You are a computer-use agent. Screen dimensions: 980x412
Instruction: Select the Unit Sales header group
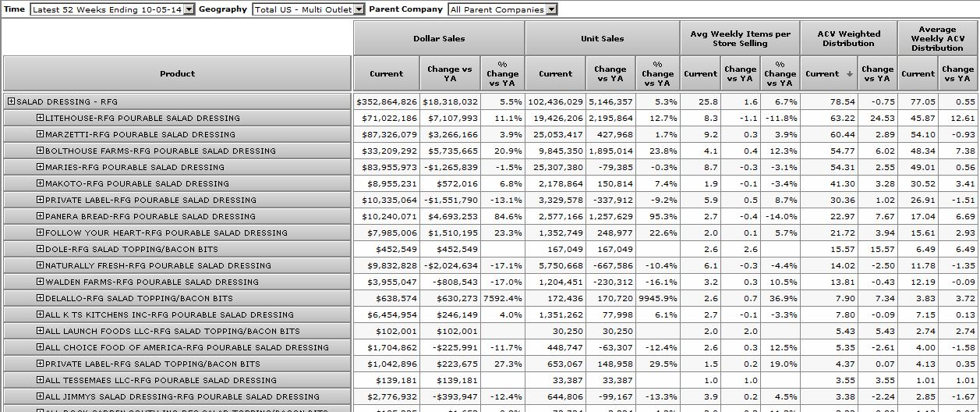click(602, 38)
